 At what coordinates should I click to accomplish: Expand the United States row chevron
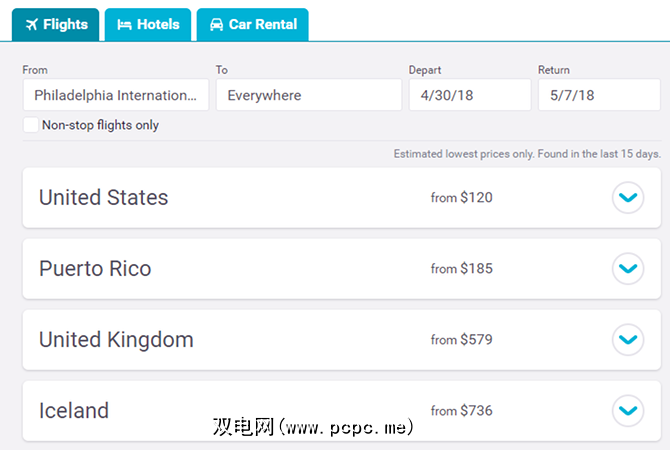coord(628,198)
